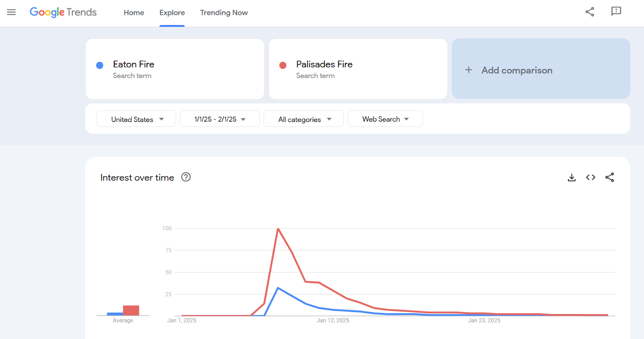Click the 75 gridline value label
Image resolution: width=644 pixels, height=339 pixels.
pyautogui.click(x=168, y=250)
